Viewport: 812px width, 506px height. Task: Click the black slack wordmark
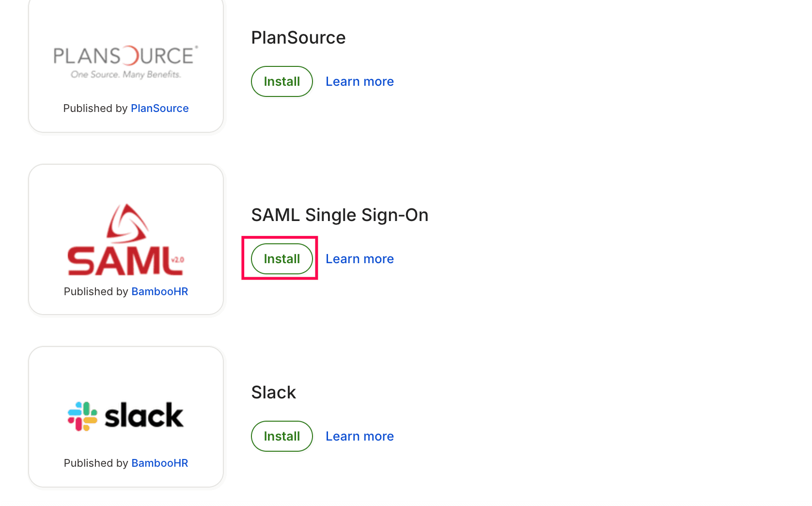pyautogui.click(x=144, y=416)
